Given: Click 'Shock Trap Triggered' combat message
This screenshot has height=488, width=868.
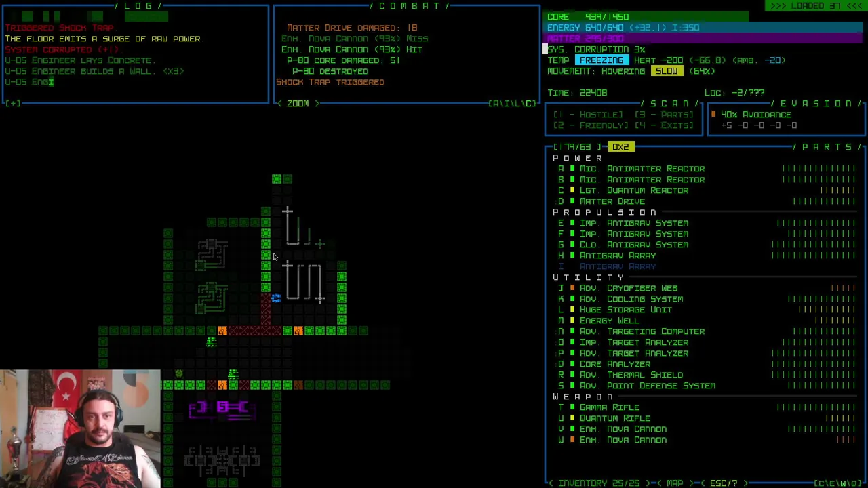Looking at the screenshot, I should (x=330, y=82).
